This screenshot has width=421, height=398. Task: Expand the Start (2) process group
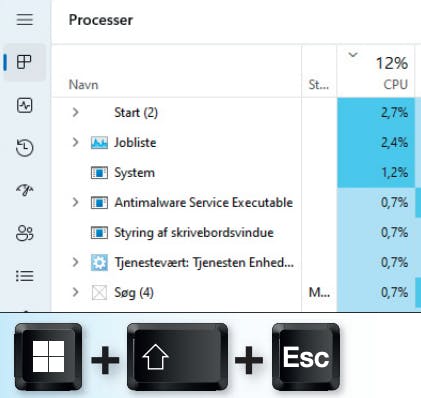click(76, 112)
